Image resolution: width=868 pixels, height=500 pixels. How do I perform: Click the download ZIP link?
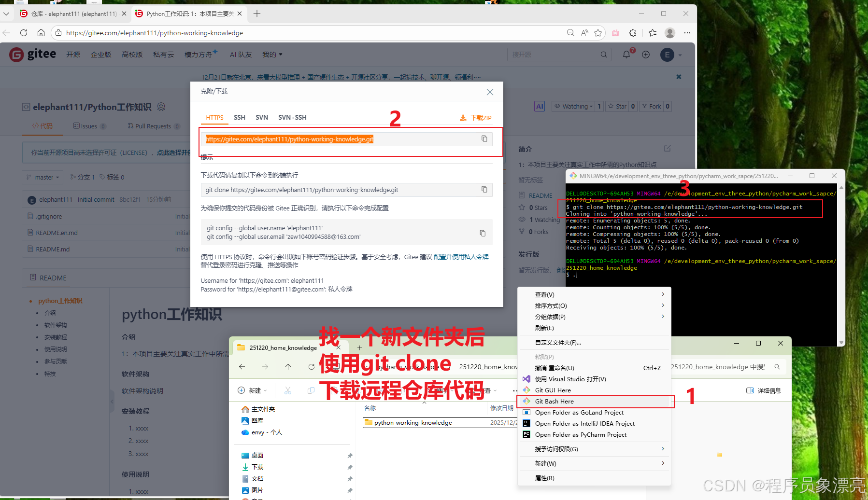click(476, 118)
